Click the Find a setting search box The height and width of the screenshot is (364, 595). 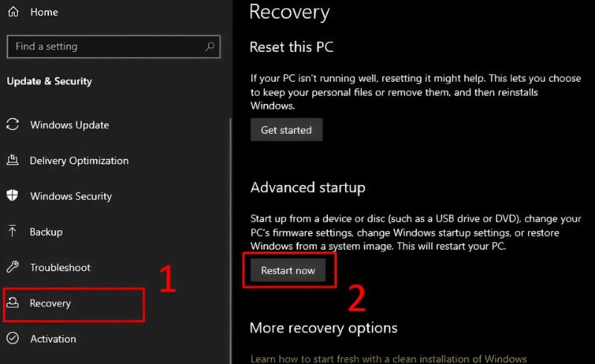pos(114,47)
